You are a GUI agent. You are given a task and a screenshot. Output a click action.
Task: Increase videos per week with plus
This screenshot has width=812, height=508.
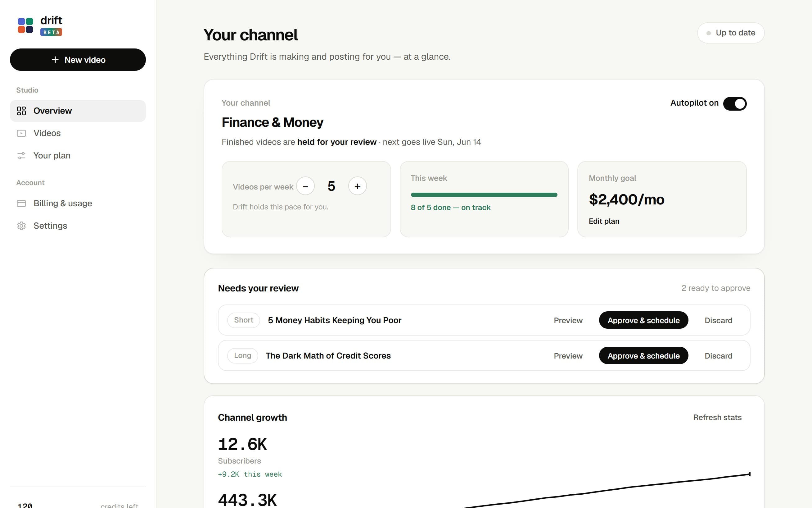coord(357,186)
